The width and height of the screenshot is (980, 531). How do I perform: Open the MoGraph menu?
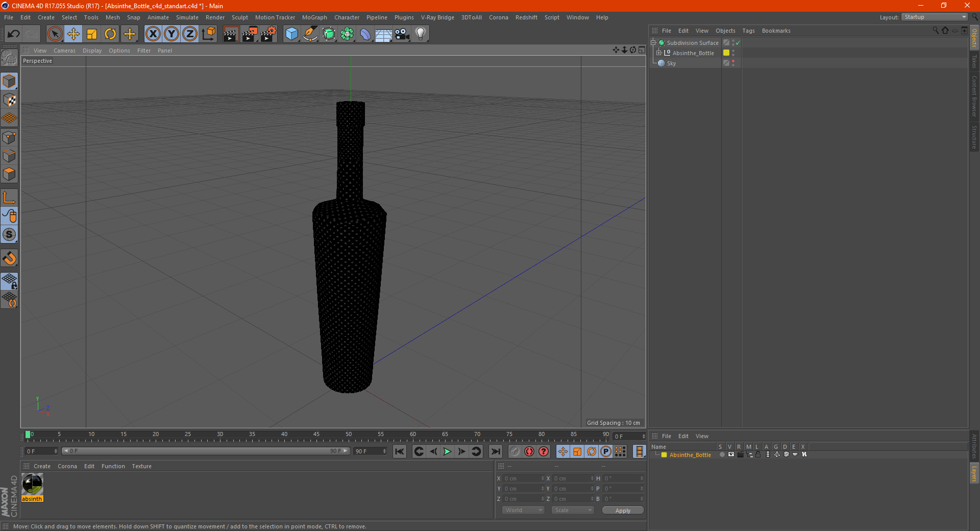(314, 17)
